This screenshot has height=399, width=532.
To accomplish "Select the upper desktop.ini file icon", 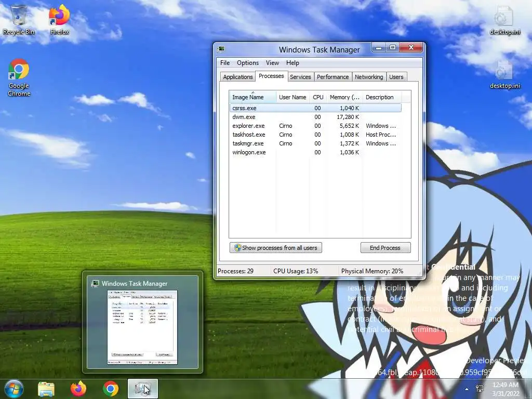I will tap(504, 20).
